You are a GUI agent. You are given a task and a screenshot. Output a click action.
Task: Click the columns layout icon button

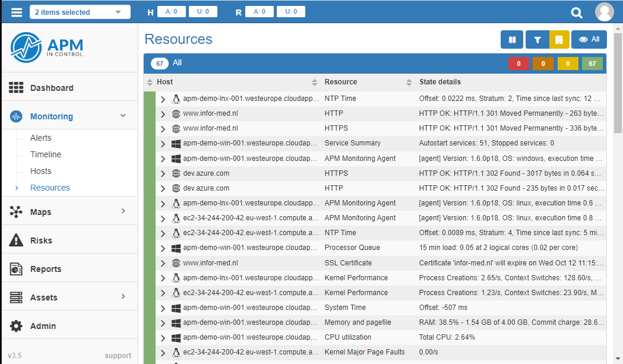pos(512,40)
